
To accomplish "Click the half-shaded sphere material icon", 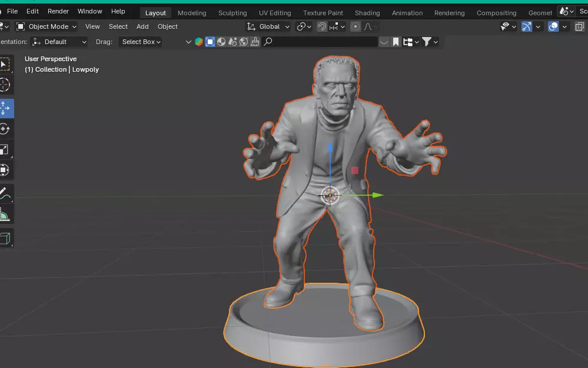I will (221, 42).
